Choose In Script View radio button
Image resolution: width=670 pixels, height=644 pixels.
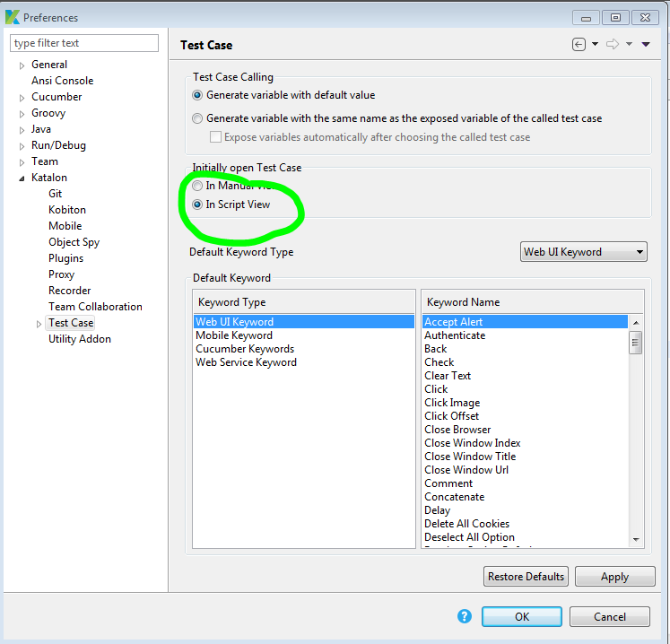click(197, 205)
